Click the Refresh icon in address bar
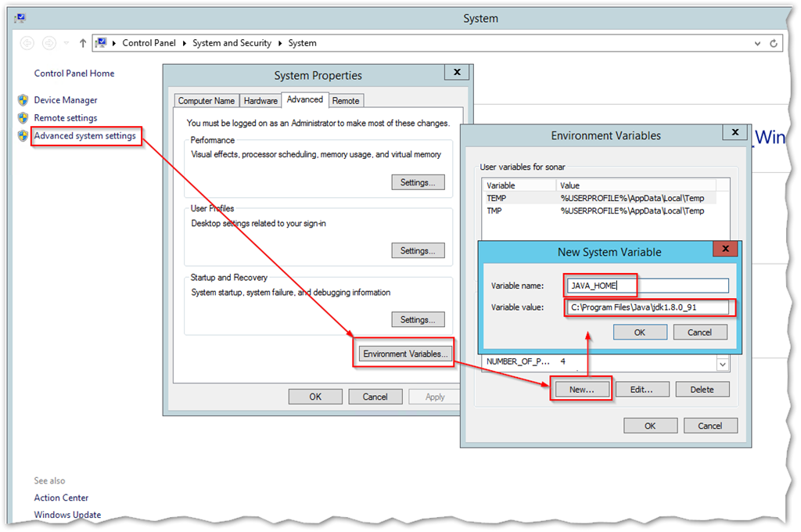801x532 pixels. point(774,44)
